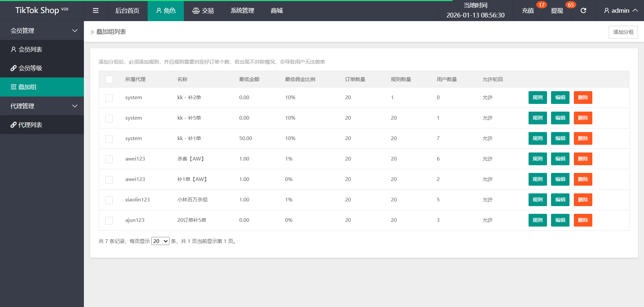Select the 叠加组 sidebar item
Viewport: 644px width, 307px height.
tap(27, 87)
